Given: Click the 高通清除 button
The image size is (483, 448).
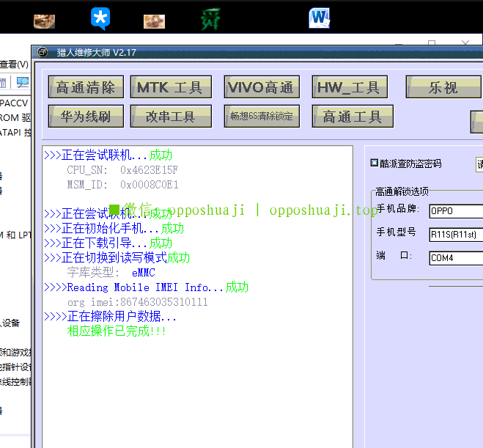Looking at the screenshot, I should [86, 87].
